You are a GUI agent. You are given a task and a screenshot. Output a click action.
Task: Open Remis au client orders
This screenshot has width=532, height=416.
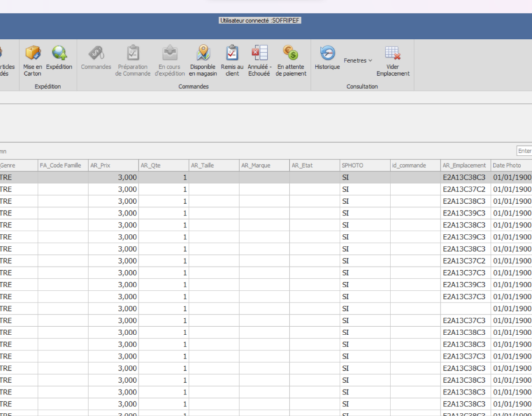click(x=232, y=54)
